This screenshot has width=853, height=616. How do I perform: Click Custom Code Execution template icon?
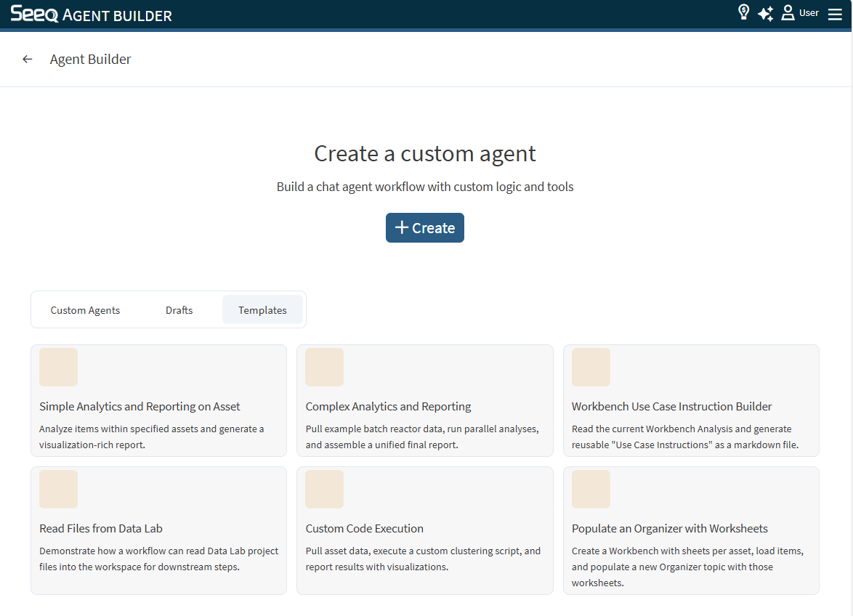click(324, 489)
